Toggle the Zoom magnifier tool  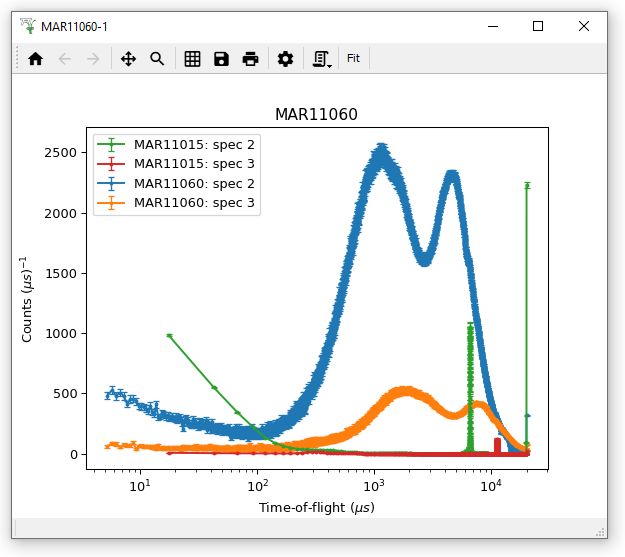point(157,59)
